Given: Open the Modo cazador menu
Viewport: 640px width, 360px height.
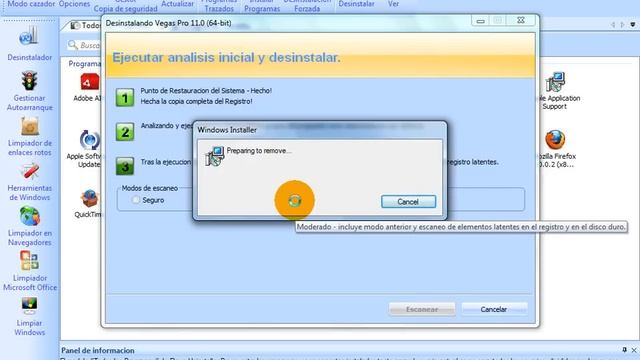Looking at the screenshot, I should 31,4.
